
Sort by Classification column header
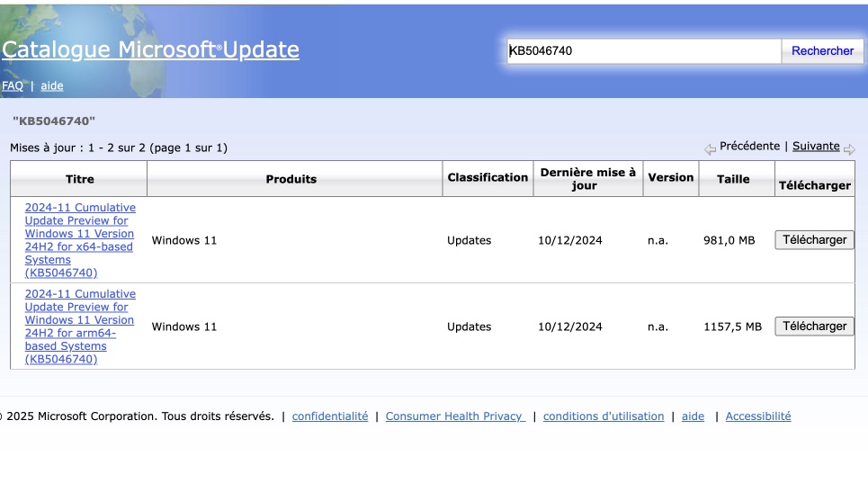pyautogui.click(x=488, y=178)
